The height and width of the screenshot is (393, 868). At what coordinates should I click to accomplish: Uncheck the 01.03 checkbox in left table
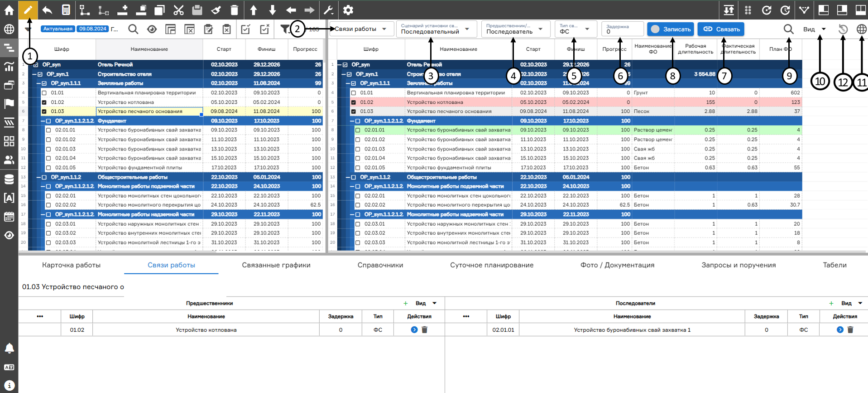click(44, 112)
